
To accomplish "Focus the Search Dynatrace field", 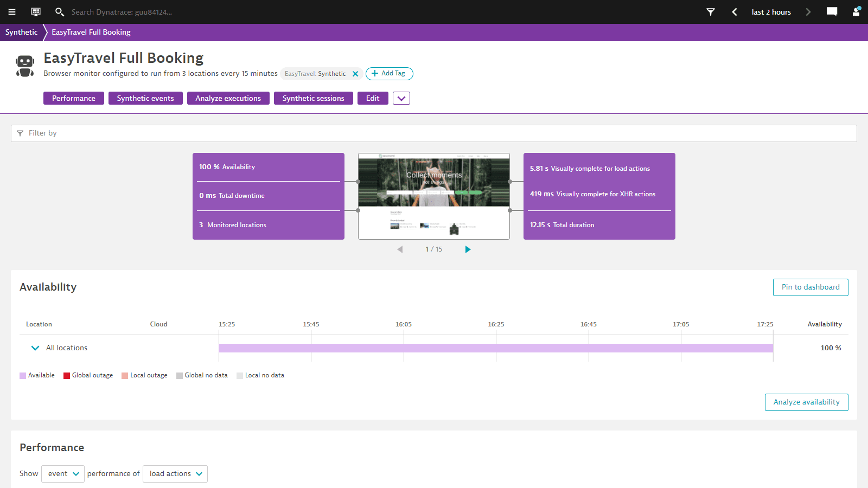I will point(122,12).
